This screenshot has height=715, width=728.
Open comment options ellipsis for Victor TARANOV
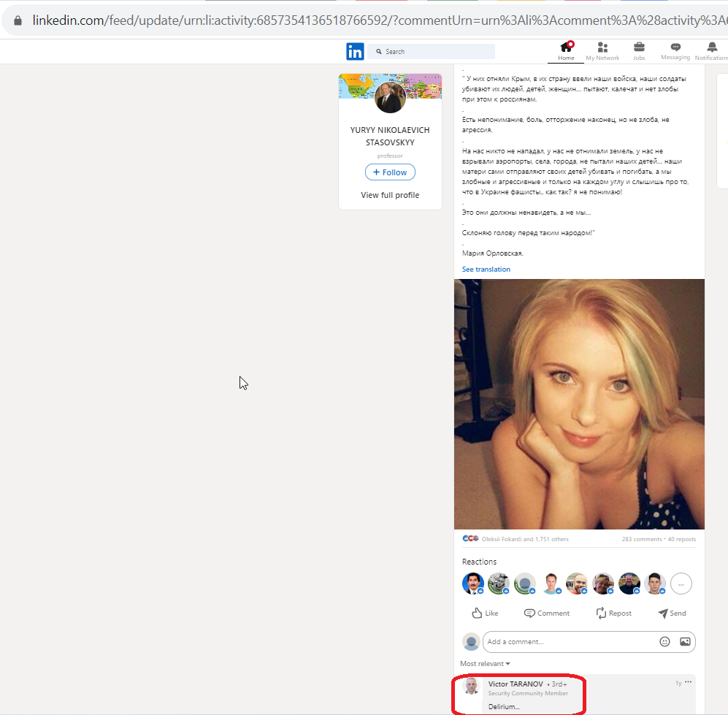pyautogui.click(x=688, y=682)
